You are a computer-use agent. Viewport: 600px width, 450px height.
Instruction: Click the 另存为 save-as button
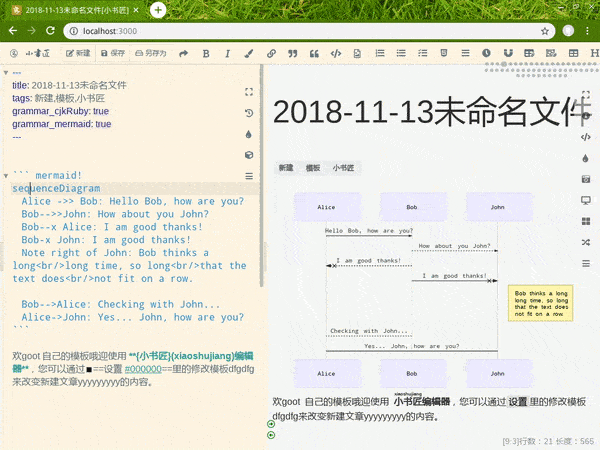(151, 53)
